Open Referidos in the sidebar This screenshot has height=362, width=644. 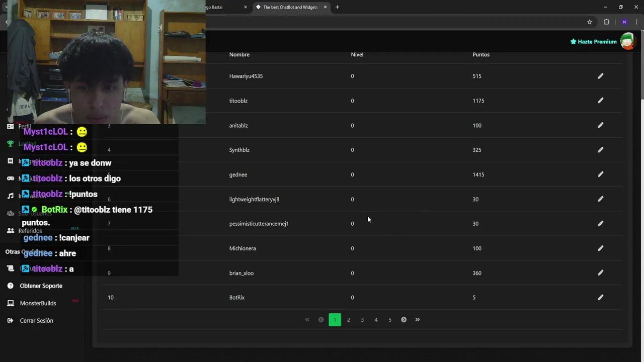coord(30,231)
